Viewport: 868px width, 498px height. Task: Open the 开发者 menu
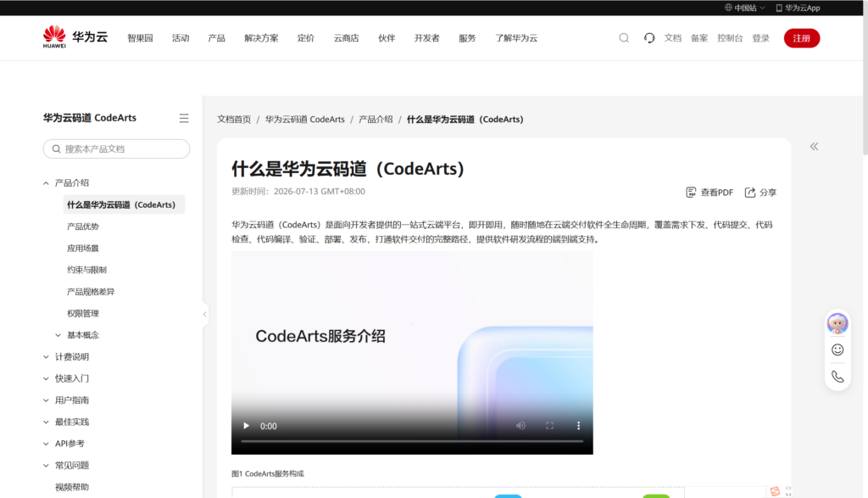(427, 38)
